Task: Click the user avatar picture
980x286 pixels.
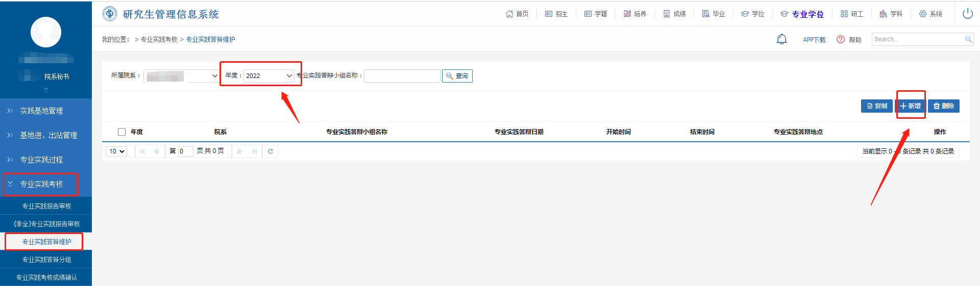Action: click(x=46, y=32)
